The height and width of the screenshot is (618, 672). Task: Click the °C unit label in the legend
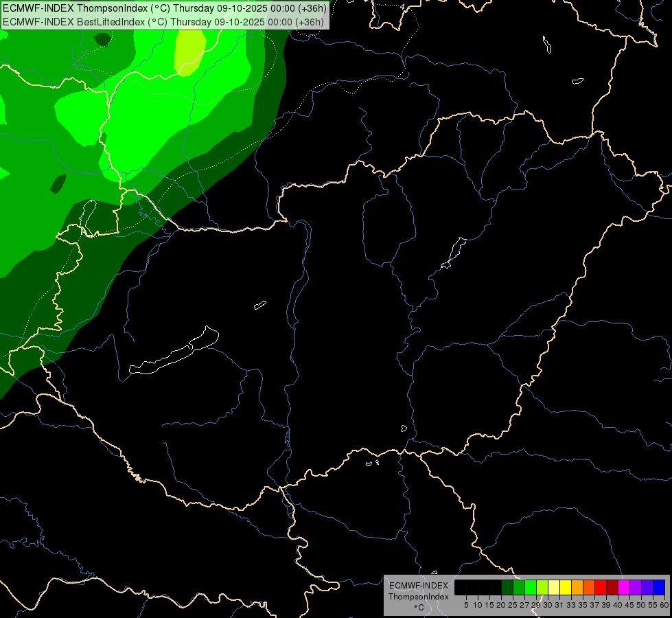419,608
